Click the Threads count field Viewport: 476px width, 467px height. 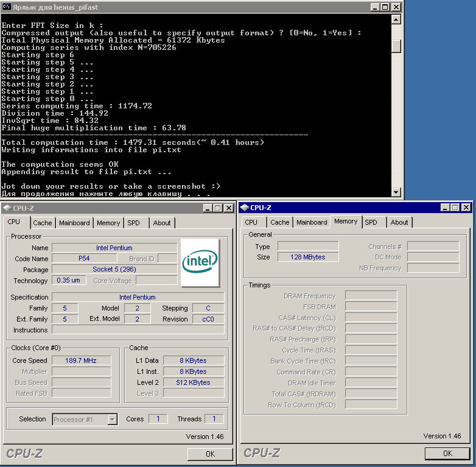pos(214,419)
